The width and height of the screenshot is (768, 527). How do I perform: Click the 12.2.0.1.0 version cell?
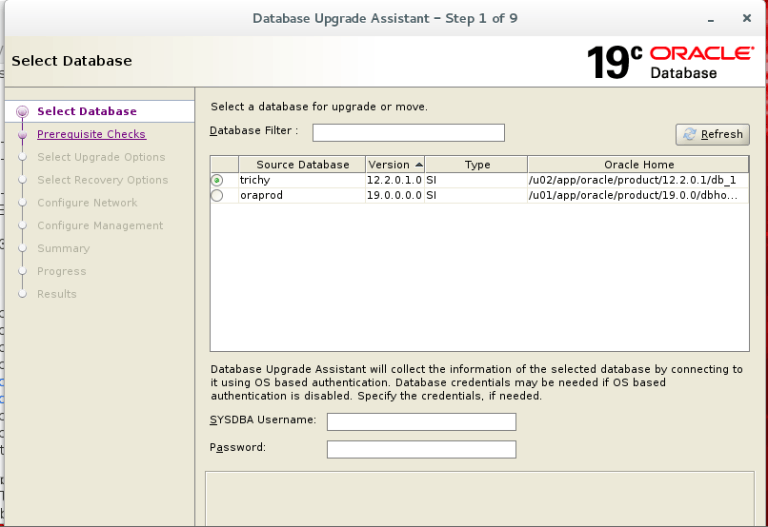394,180
